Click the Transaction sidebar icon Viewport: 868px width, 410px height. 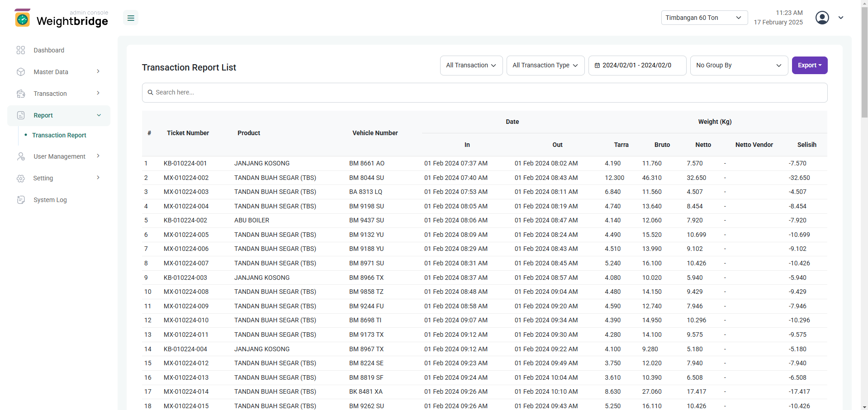click(x=21, y=94)
